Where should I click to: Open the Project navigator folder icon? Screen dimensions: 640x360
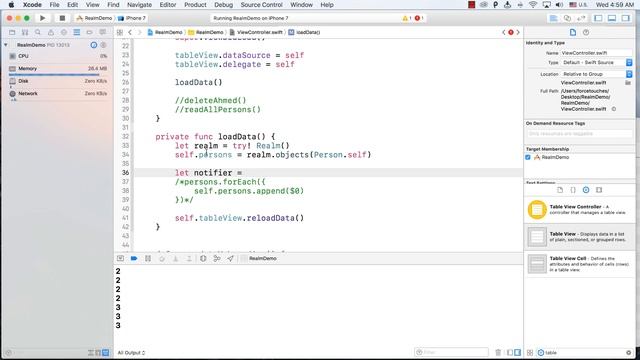pyautogui.click(x=12, y=32)
